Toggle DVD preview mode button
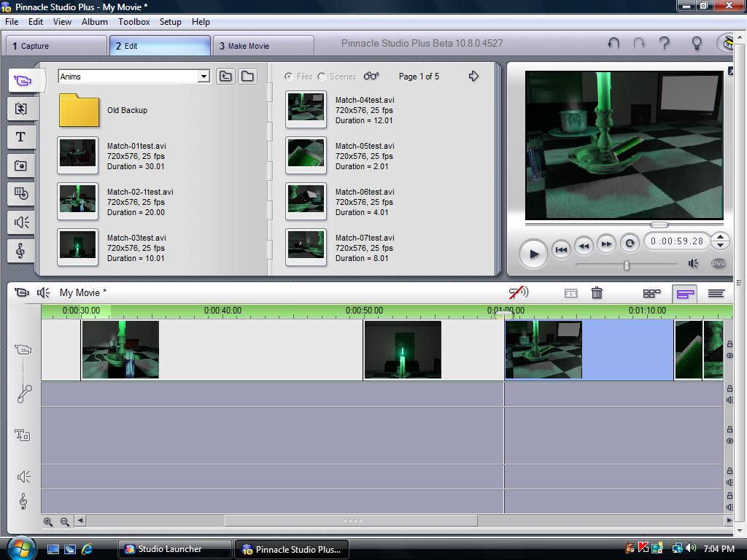The height and width of the screenshot is (560, 747). coord(719,263)
